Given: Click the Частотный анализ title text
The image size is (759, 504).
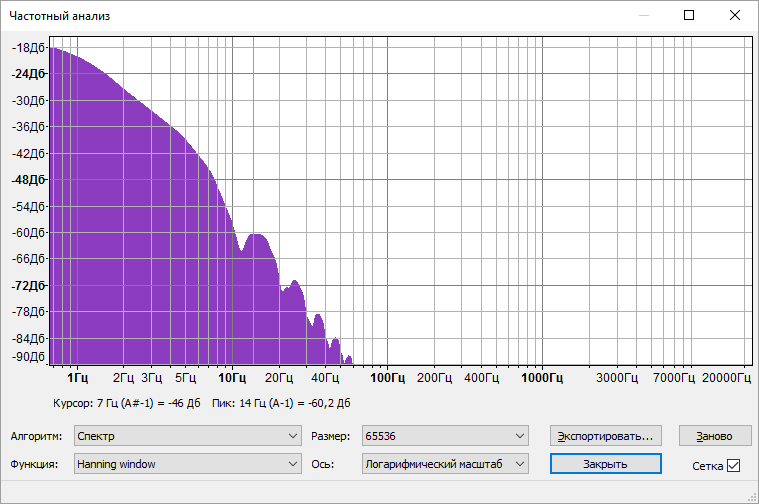Looking at the screenshot, I should click(x=60, y=16).
